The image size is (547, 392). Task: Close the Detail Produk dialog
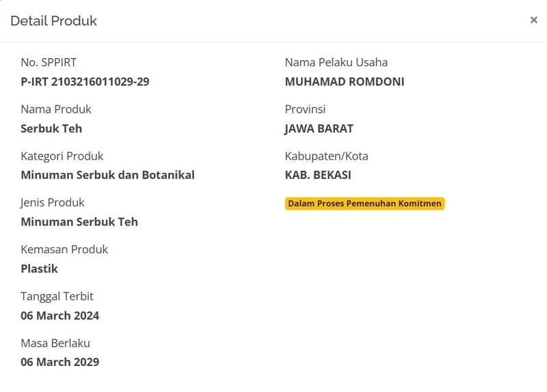533,20
